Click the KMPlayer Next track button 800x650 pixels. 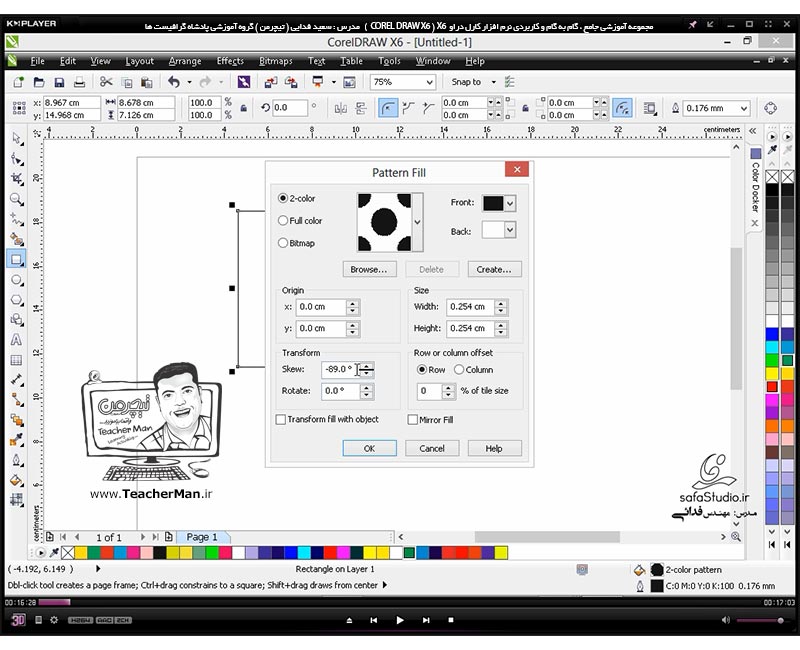coord(426,620)
